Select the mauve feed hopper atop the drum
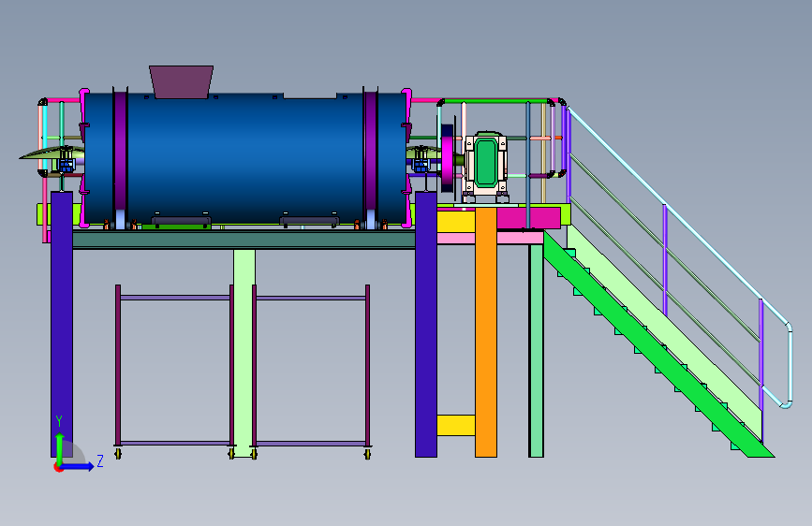 pos(182,81)
